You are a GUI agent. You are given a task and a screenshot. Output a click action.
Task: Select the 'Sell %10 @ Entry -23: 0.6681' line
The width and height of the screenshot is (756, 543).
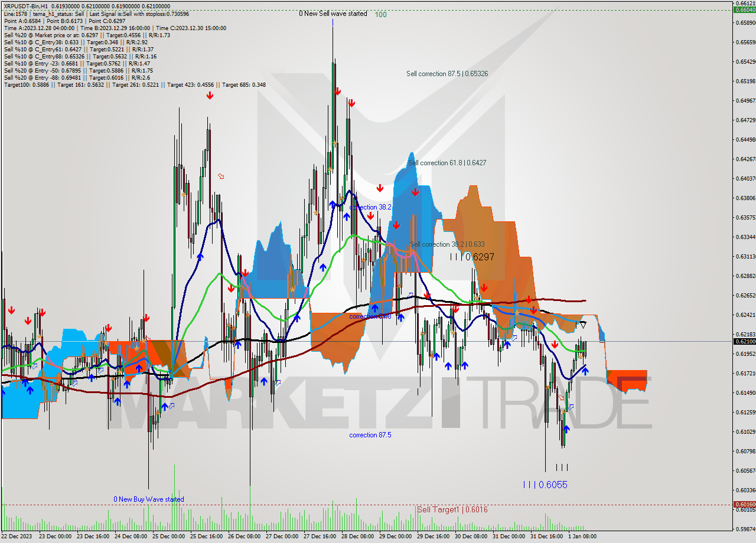77,63
